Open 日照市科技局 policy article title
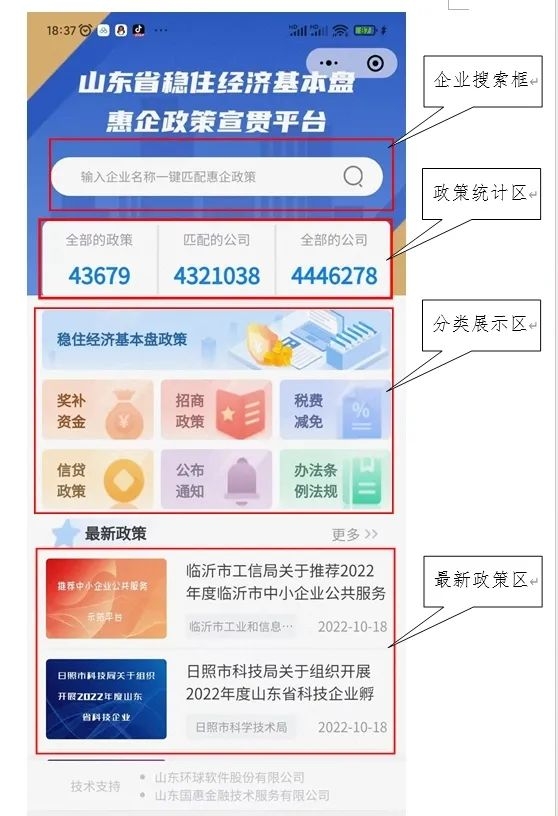Viewport: 558px width, 816px height. (280, 682)
